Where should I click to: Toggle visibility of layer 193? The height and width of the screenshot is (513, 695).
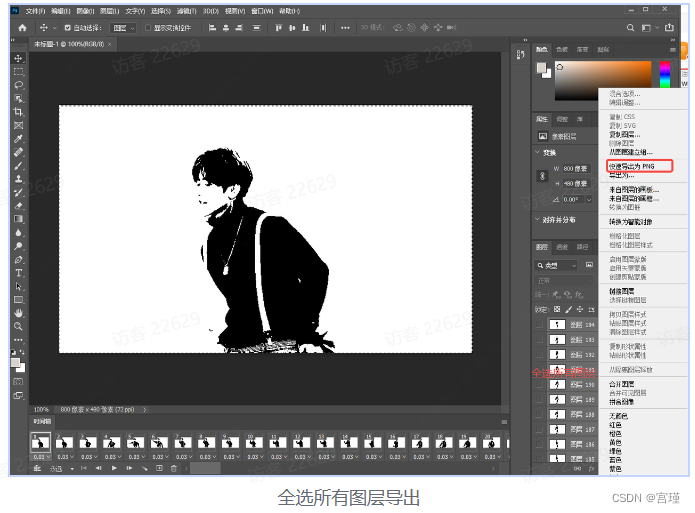[x=539, y=340]
